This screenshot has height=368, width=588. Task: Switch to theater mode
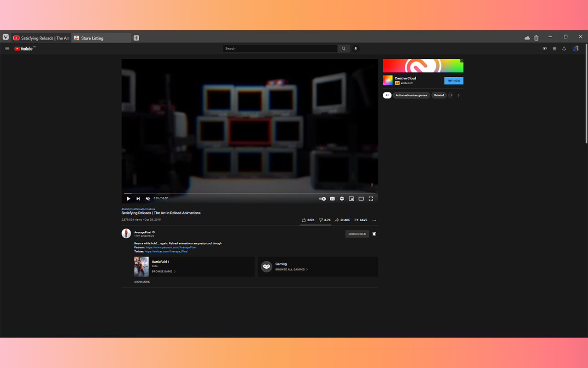tap(361, 198)
